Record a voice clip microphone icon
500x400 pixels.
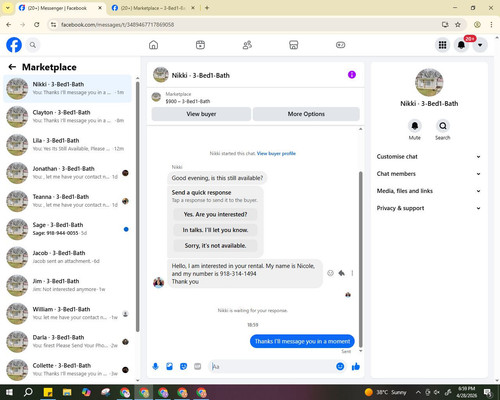point(155,367)
